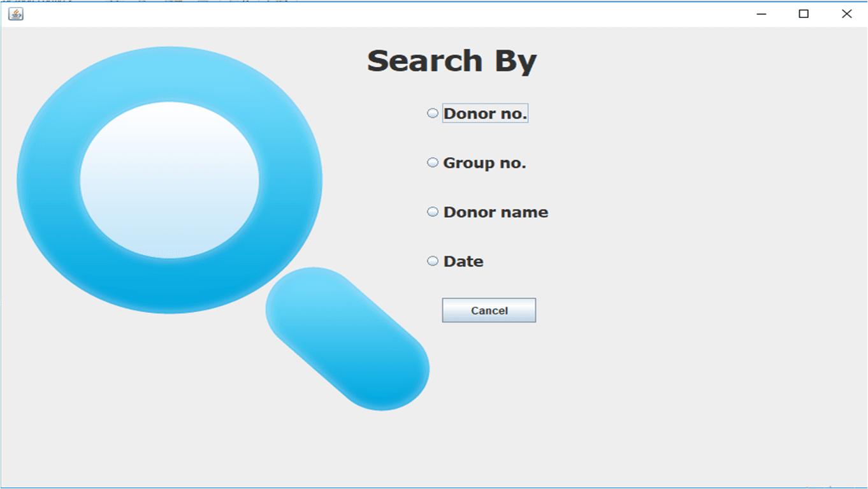Viewport: 868px width, 489px height.
Task: Click the Search By heading text
Action: (452, 61)
